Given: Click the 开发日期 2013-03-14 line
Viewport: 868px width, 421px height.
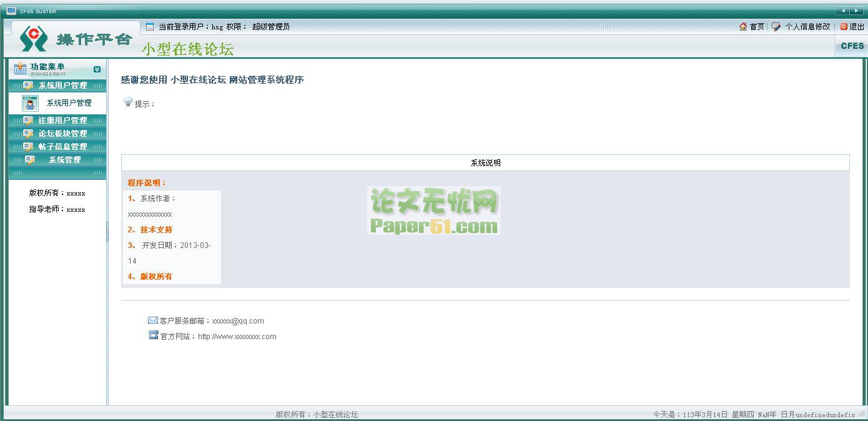Looking at the screenshot, I should 169,253.
